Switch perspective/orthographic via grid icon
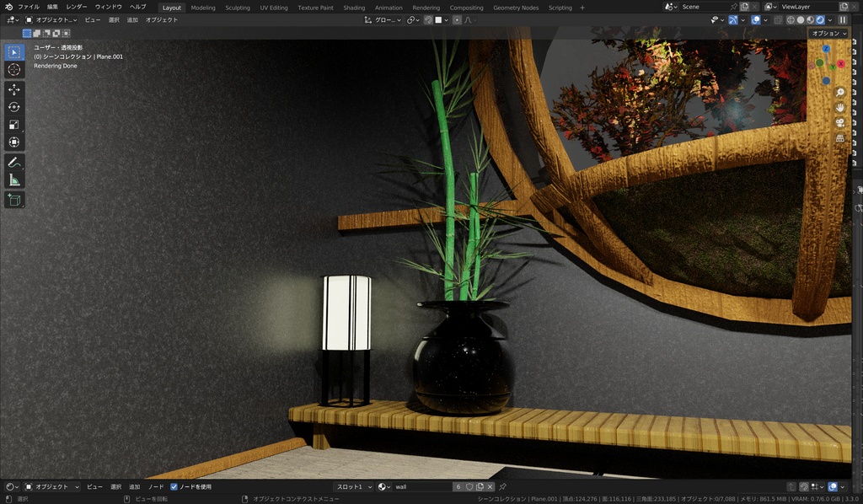This screenshot has height=504, width=863. (840, 138)
